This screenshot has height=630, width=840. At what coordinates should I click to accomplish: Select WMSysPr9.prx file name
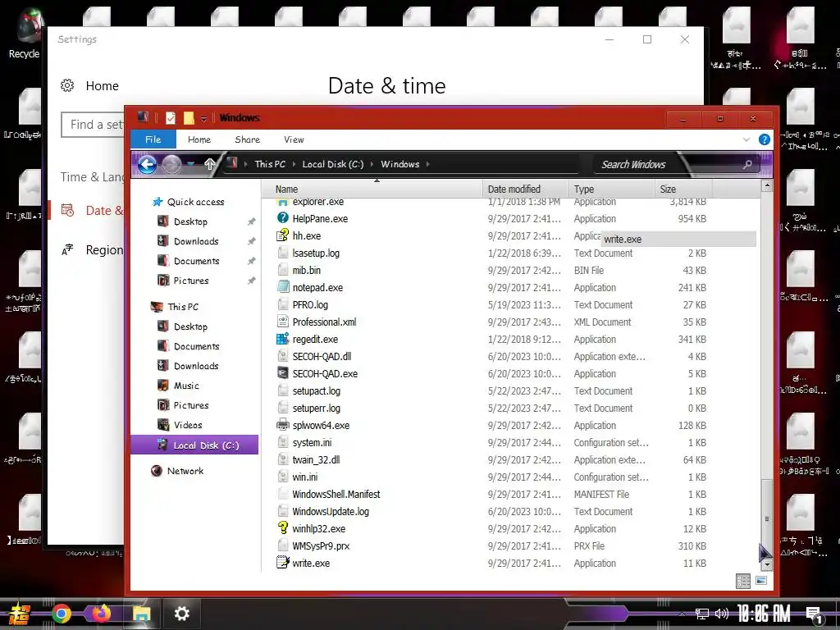321,546
